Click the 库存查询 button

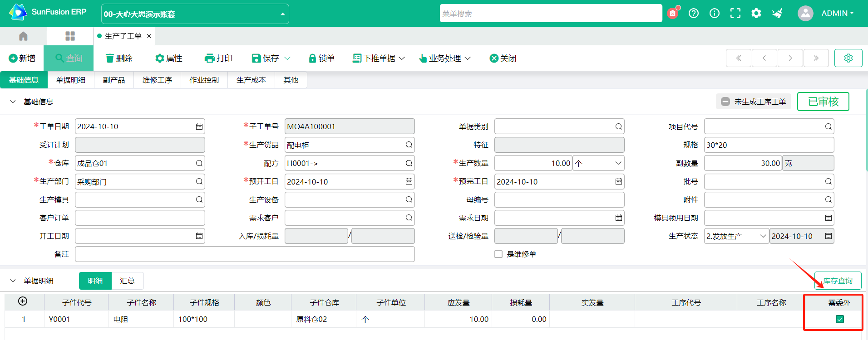(838, 281)
